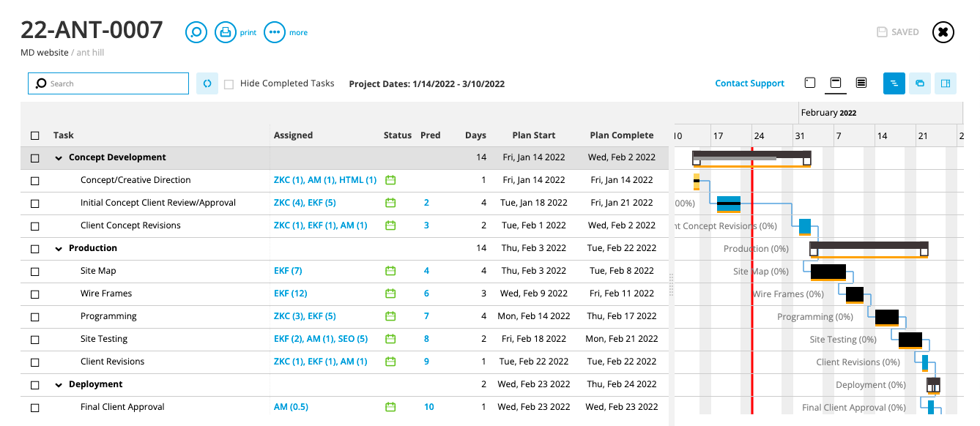The height and width of the screenshot is (426, 980).
Task: Select the compact row density icon
Action: [x=861, y=83]
